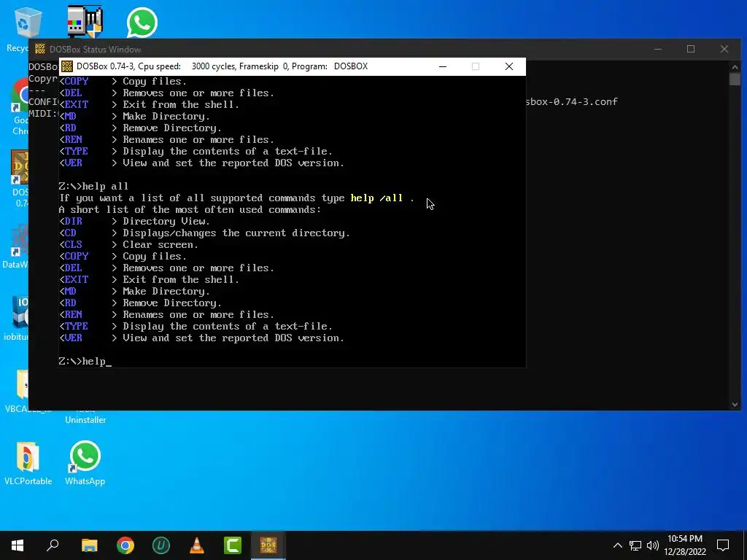Click the blue DIR command name

click(73, 222)
